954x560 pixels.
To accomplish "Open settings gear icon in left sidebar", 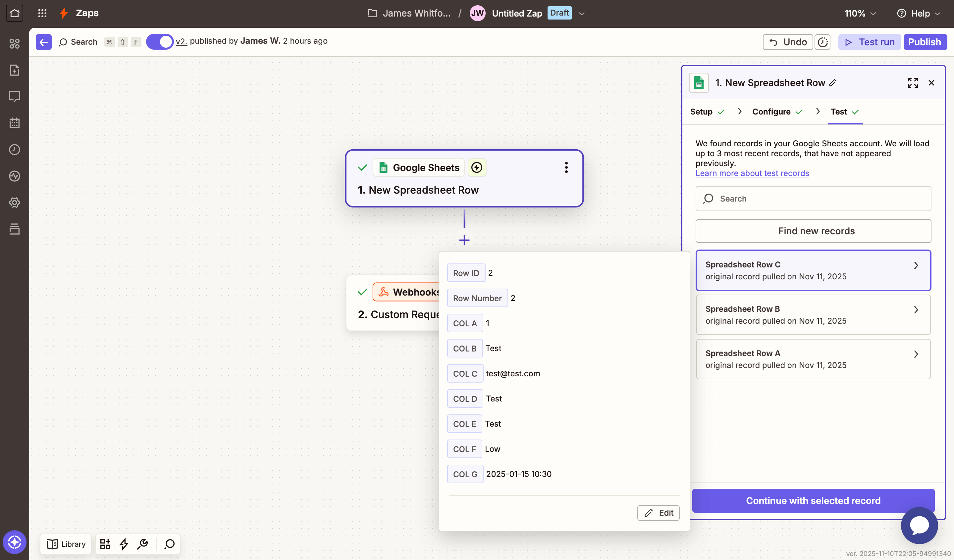I will pos(14,203).
